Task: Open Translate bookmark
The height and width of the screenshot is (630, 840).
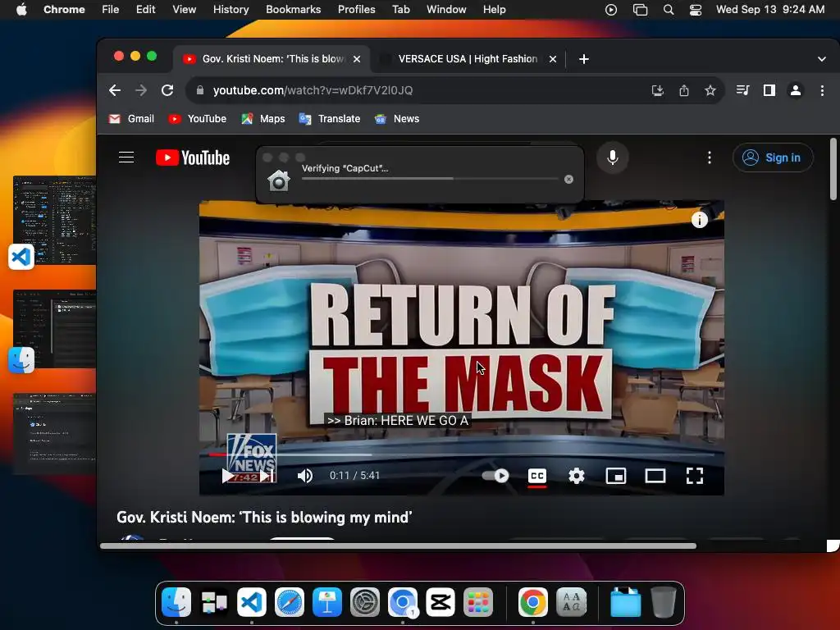Action: coord(330,119)
